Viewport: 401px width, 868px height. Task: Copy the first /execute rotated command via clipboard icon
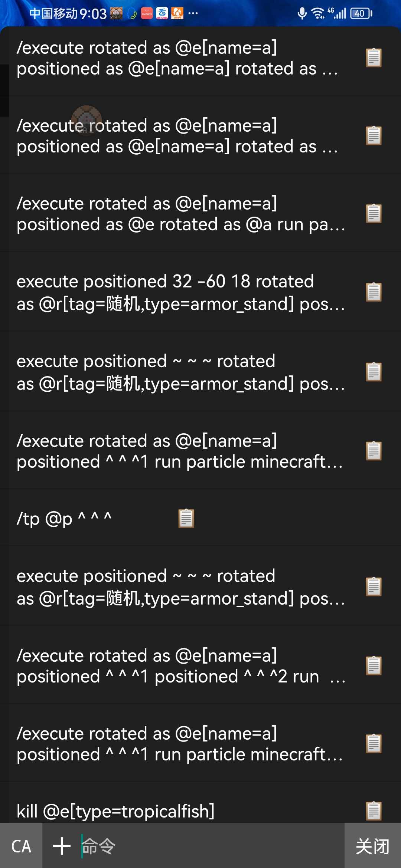pos(374,57)
